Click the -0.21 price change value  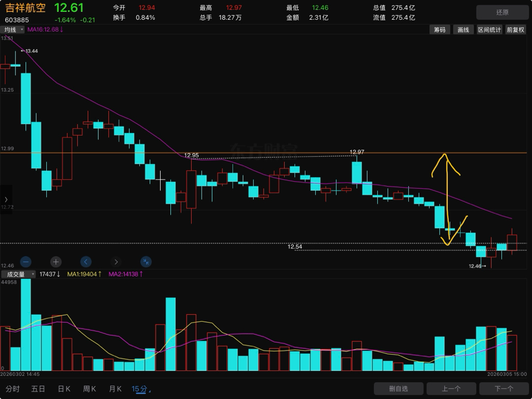(x=87, y=20)
